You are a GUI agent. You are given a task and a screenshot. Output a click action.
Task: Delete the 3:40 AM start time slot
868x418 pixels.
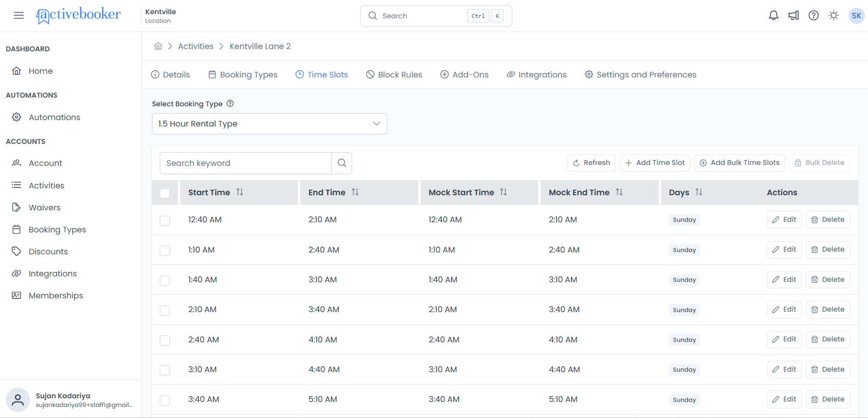pyautogui.click(x=827, y=399)
